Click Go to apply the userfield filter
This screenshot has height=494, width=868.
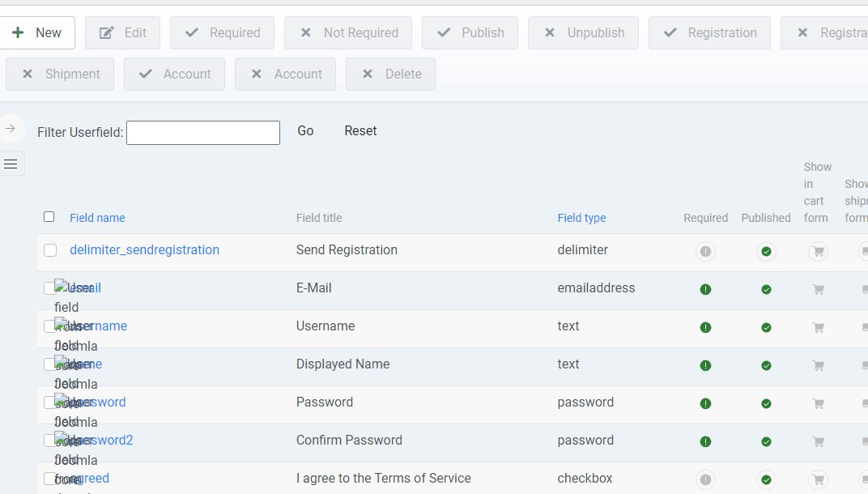pos(305,131)
